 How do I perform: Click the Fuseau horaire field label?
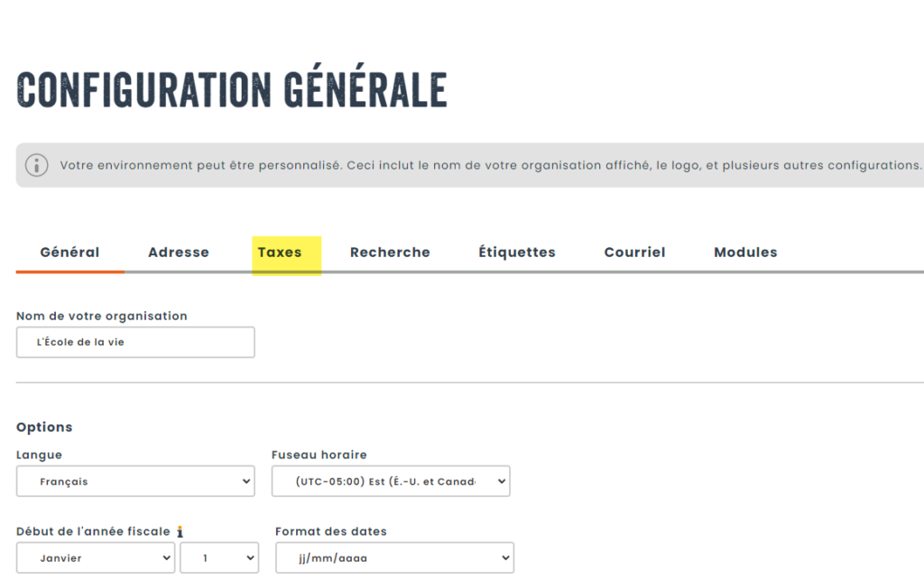(319, 455)
